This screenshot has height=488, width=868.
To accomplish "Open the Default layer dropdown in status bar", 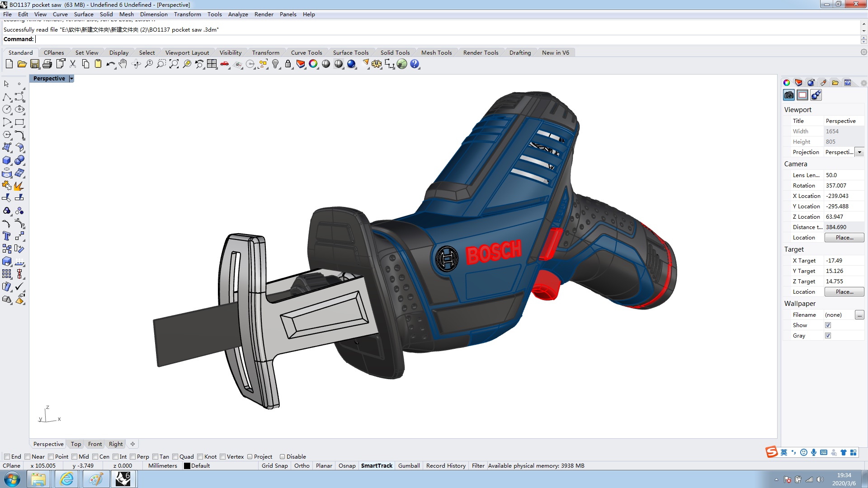I will (x=197, y=466).
